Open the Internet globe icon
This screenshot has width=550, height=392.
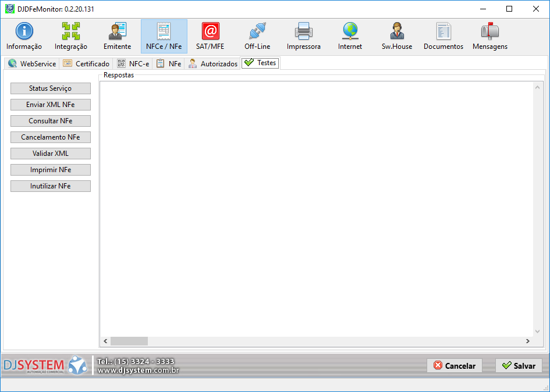(x=350, y=36)
